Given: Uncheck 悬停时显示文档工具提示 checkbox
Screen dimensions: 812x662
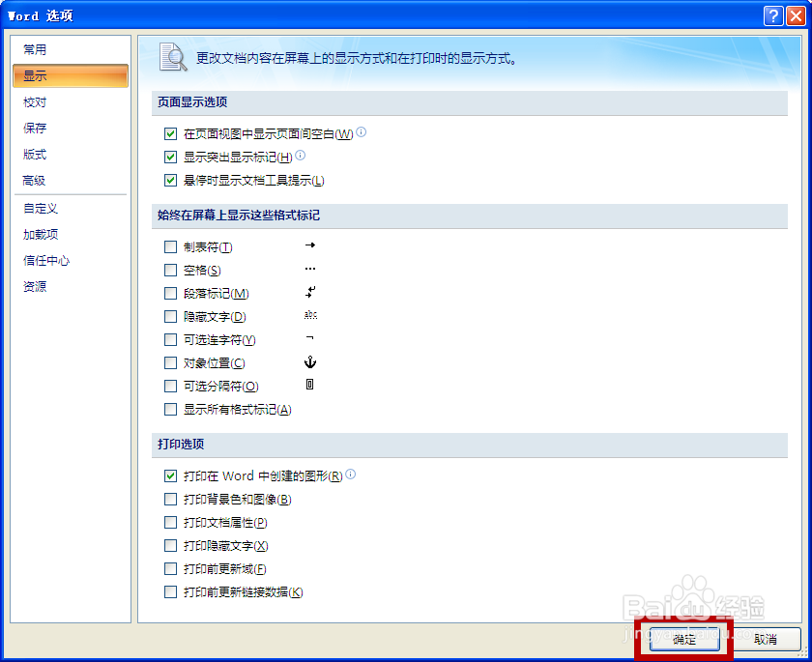Looking at the screenshot, I should (x=170, y=180).
